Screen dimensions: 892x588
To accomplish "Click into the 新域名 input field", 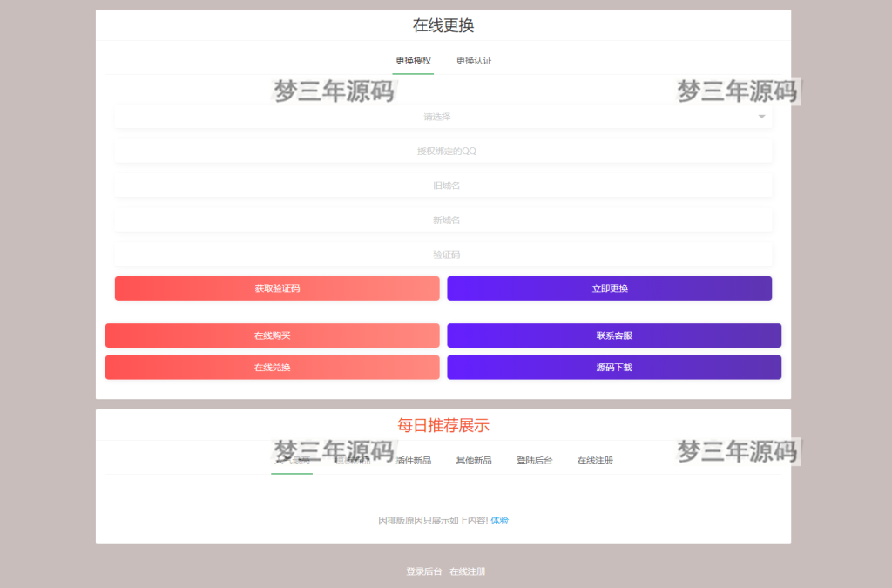I will click(443, 220).
